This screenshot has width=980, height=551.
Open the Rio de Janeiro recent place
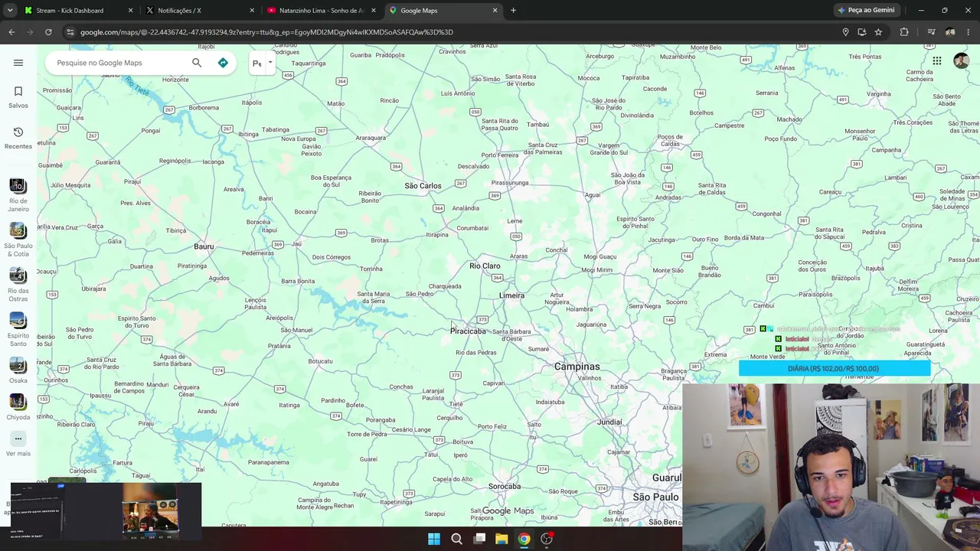18,194
